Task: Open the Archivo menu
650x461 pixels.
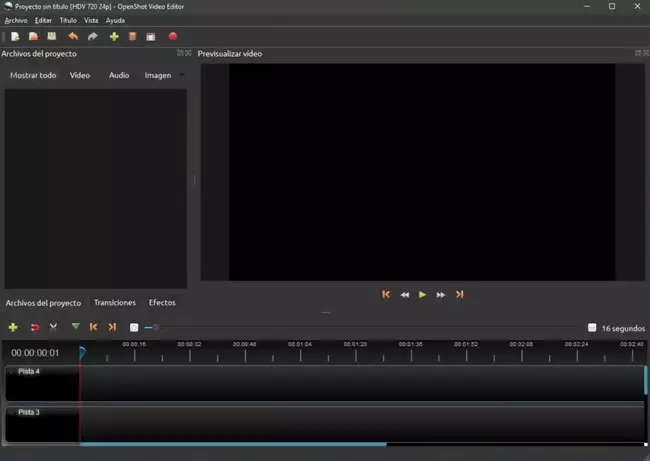Action: (16, 20)
